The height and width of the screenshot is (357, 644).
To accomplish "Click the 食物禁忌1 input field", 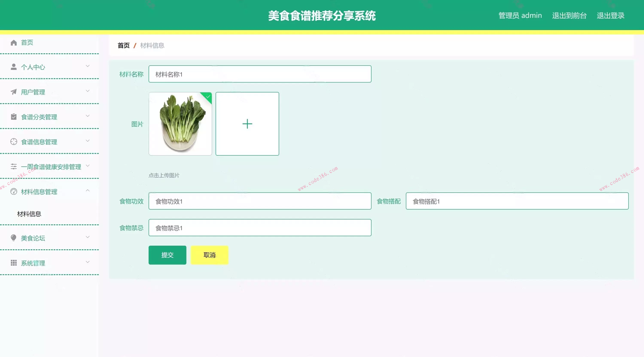I will pyautogui.click(x=259, y=228).
